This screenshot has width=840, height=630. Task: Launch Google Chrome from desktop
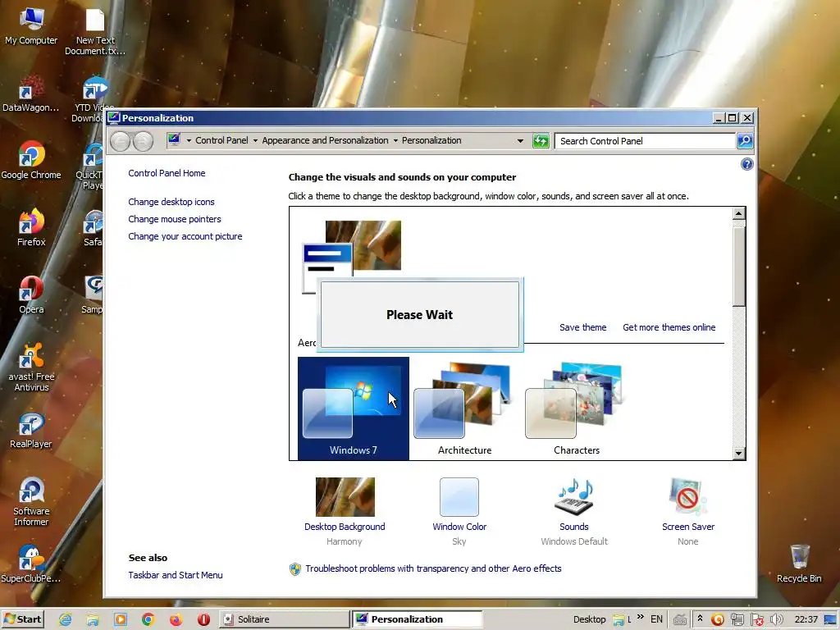pos(31,161)
